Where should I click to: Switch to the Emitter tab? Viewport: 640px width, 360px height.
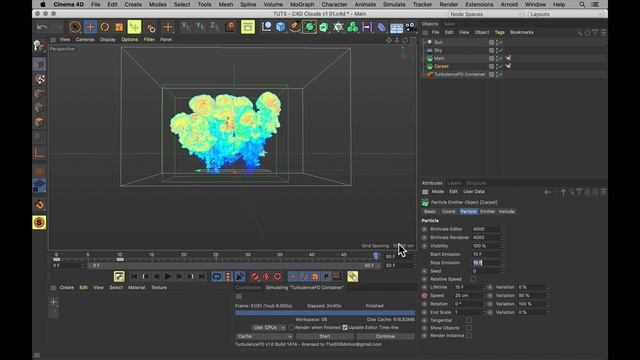pos(487,211)
